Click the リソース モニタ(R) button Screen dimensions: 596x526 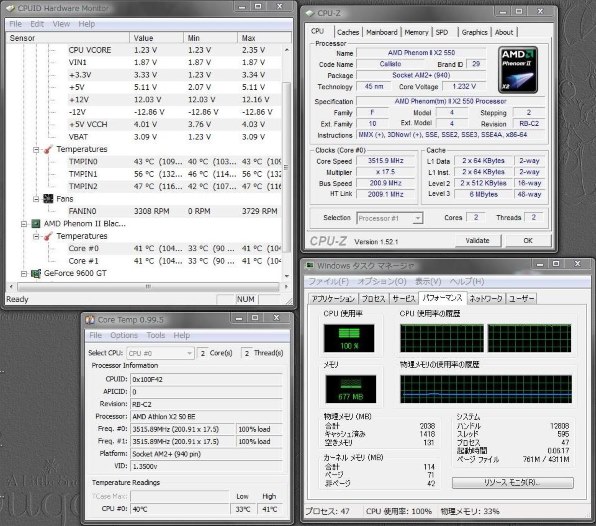coord(512,483)
